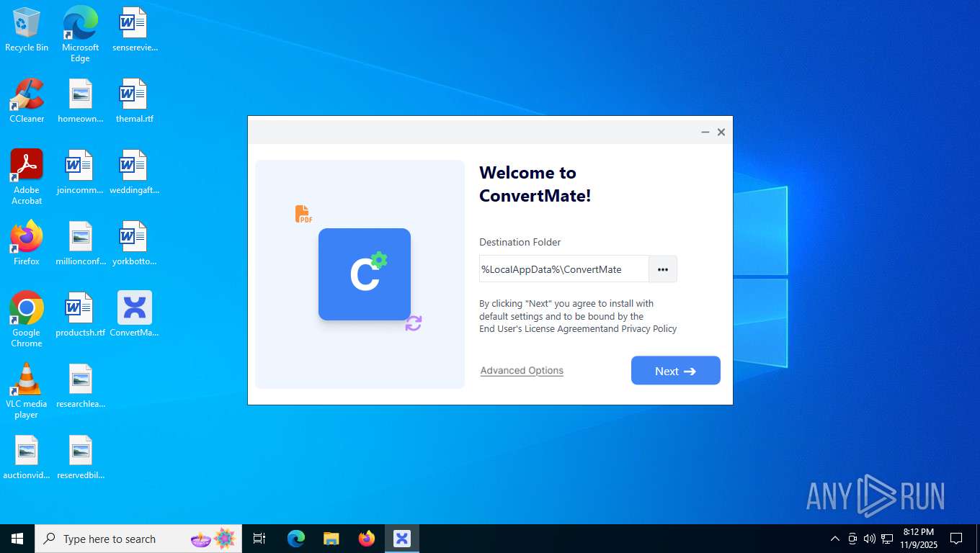This screenshot has width=980, height=553.
Task: Open Task View on the taskbar
Action: coord(259,539)
